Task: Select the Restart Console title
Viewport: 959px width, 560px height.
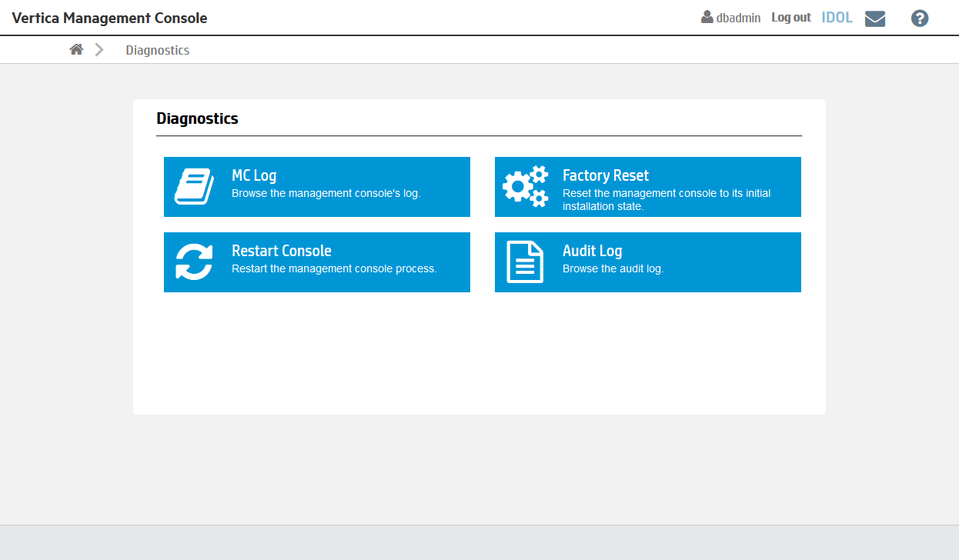Action: [281, 251]
